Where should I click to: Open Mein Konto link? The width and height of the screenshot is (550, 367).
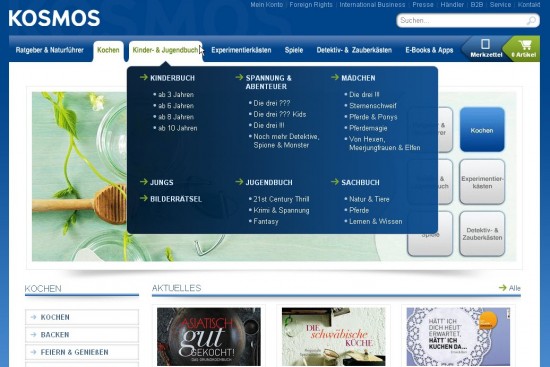coord(267,5)
